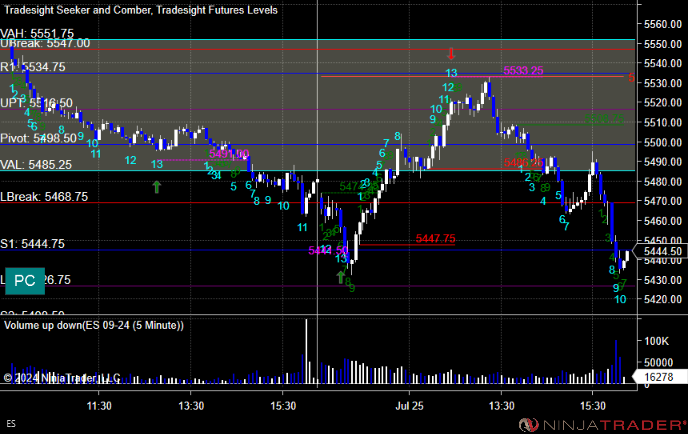This screenshot has height=434, width=688.
Task: Click the Pivot: 5498.50 level label
Action: coord(39,138)
